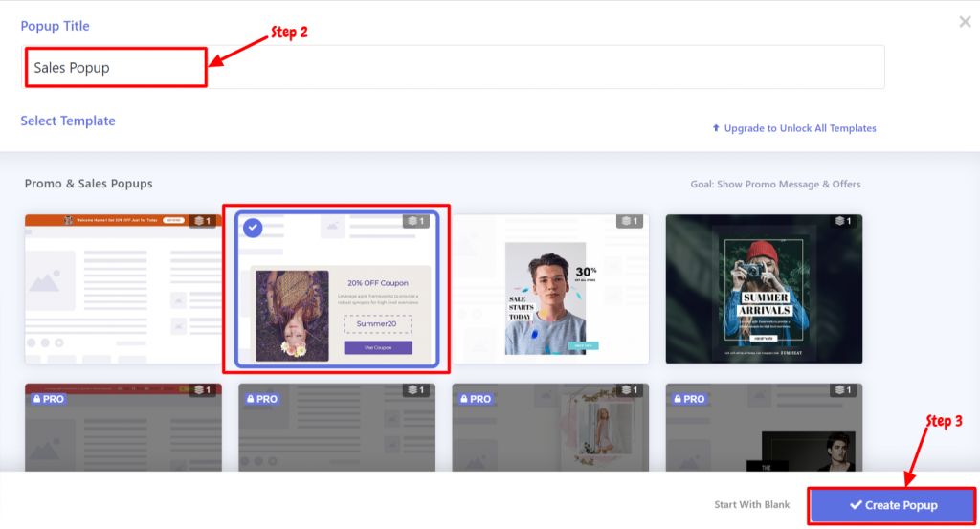Select the 20% OFF Coupon template
The width and height of the screenshot is (980, 529).
tap(337, 289)
